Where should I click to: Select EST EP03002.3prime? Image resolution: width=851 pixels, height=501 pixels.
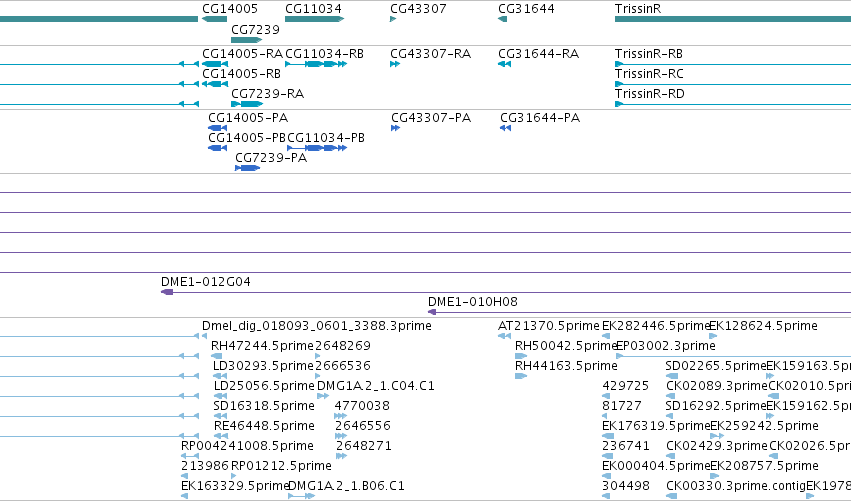[x=666, y=346]
